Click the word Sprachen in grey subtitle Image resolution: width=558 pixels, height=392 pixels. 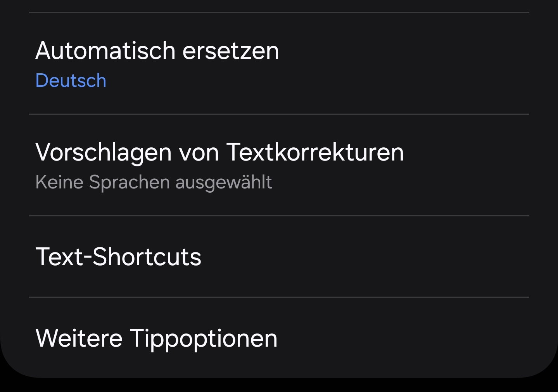click(129, 182)
